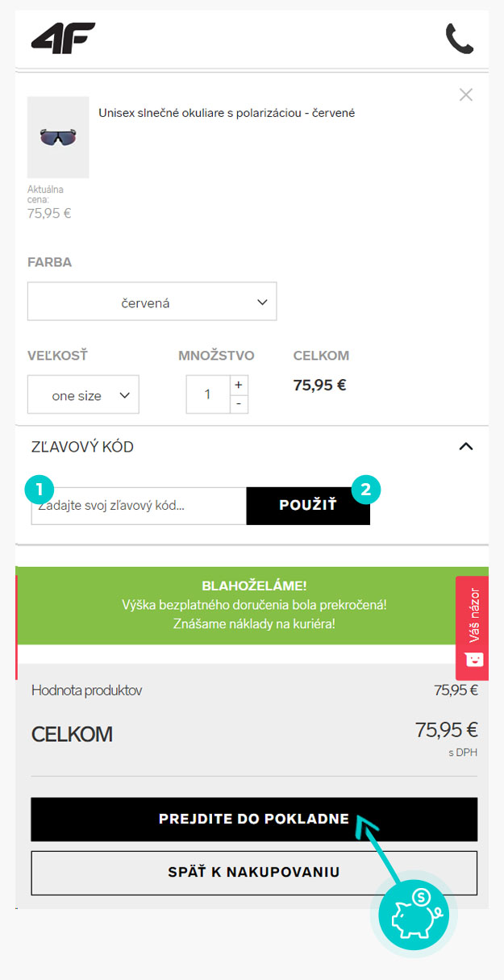Click the step 2 teal badge
Screen dimensions: 504x980
[366, 489]
